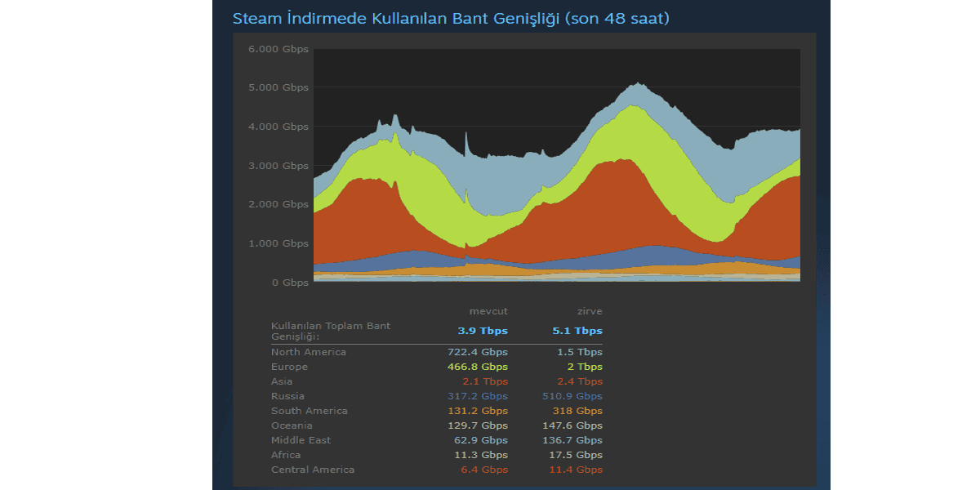Select the Central America legend label
980x490 pixels.
coord(313,470)
